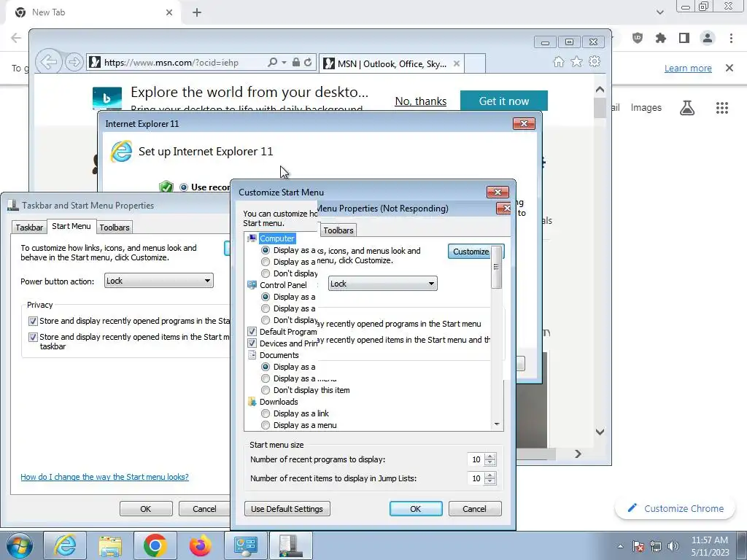This screenshot has width=747, height=560.
Task: Launch Google Chrome from the taskbar
Action: click(x=155, y=545)
